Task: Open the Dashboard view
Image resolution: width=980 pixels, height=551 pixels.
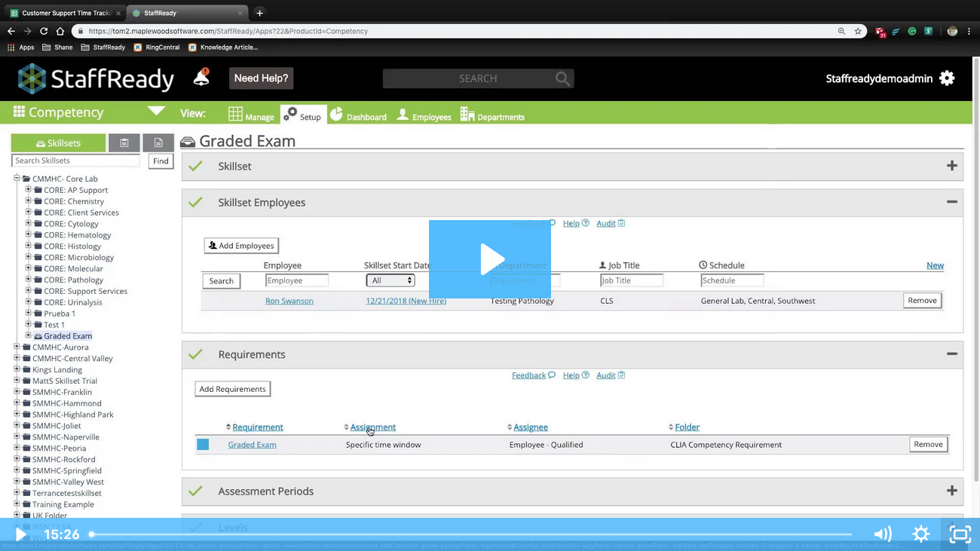Action: (358, 115)
